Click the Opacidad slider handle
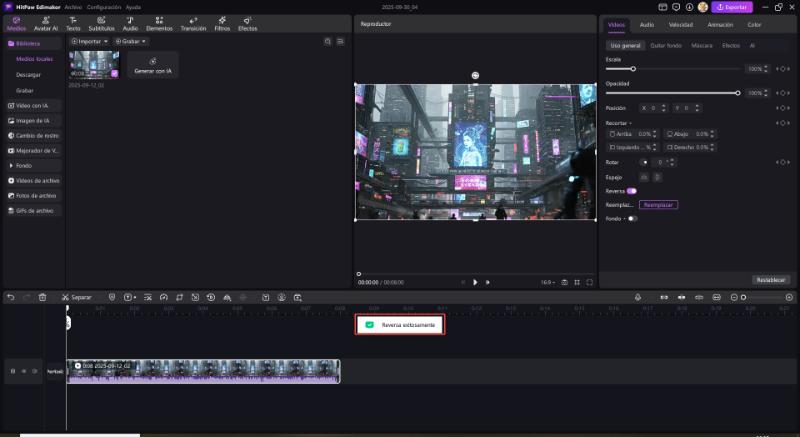The height and width of the screenshot is (437, 800). (x=738, y=93)
